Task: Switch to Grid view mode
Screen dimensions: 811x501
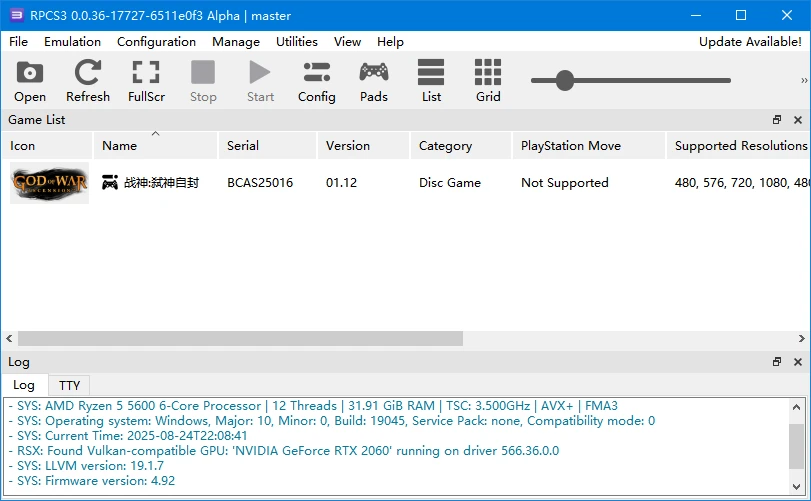Action: (488, 81)
